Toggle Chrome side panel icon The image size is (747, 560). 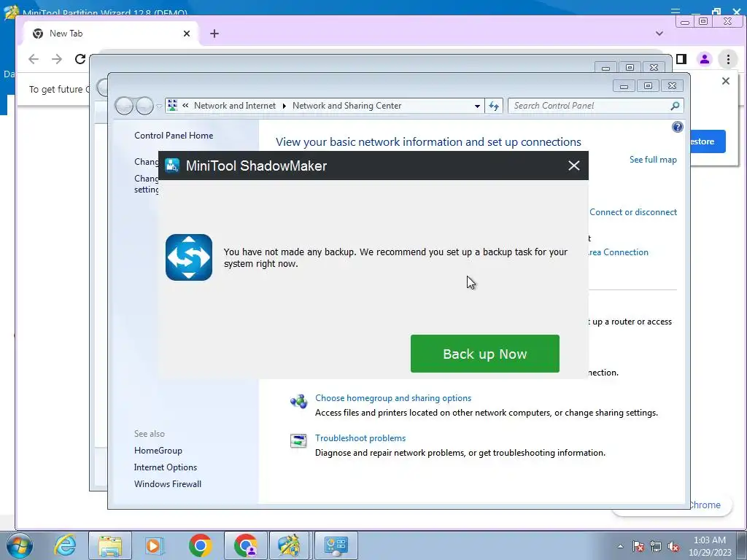[681, 59]
